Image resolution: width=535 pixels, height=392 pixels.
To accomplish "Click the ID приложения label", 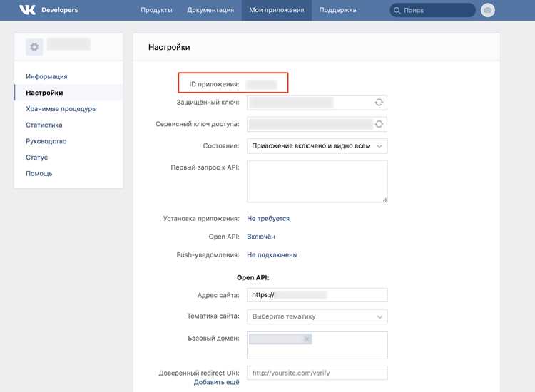I will [x=214, y=84].
